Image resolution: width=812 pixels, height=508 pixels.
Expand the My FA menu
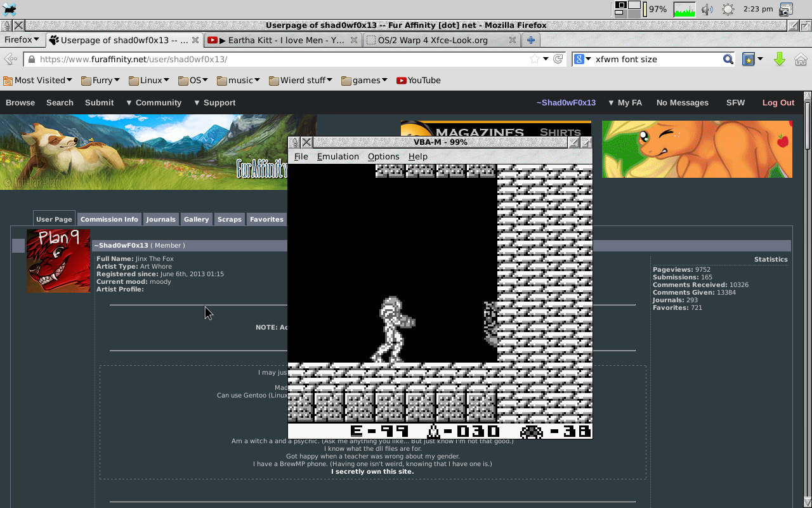pyautogui.click(x=625, y=102)
